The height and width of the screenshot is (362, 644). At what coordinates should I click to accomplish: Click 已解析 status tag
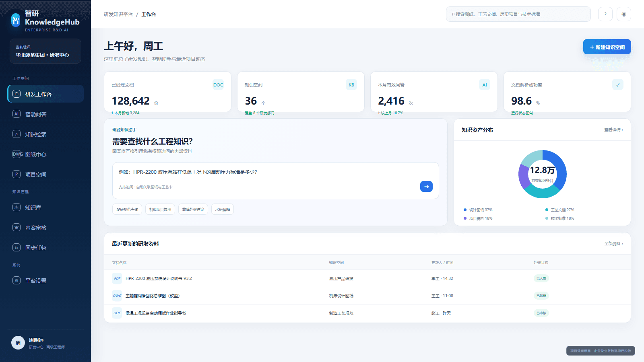pyautogui.click(x=541, y=296)
